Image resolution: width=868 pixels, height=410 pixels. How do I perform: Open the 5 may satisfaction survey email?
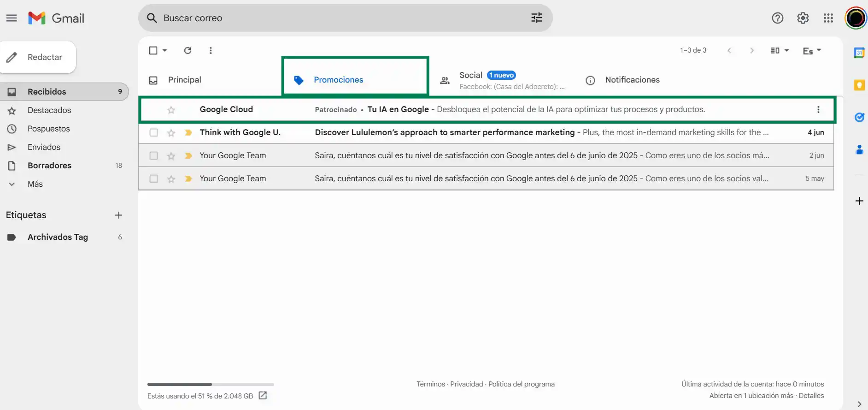(x=486, y=178)
